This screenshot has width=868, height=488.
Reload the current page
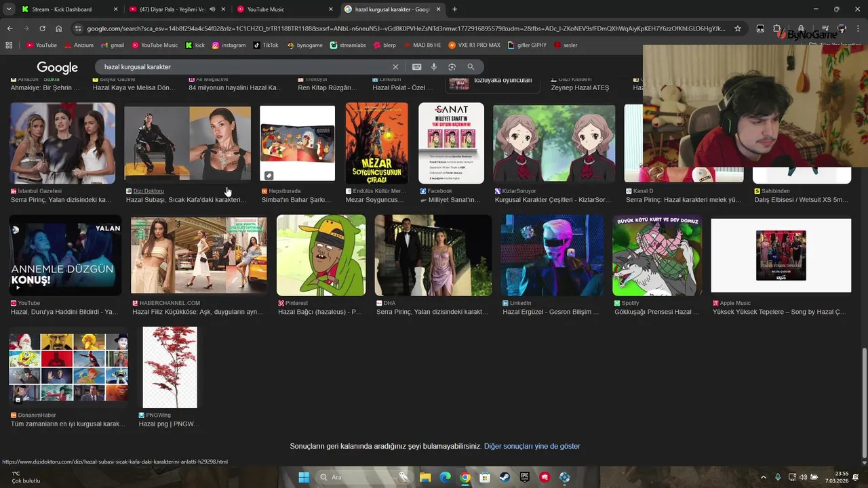(42, 28)
